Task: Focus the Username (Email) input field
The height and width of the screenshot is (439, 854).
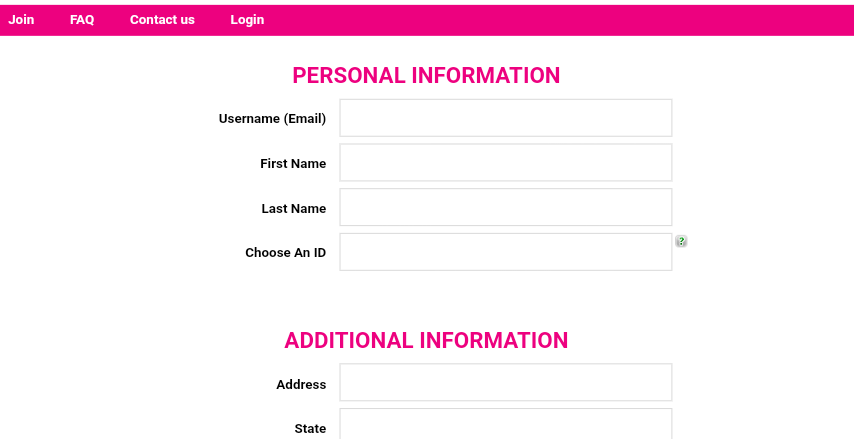Action: coord(505,118)
